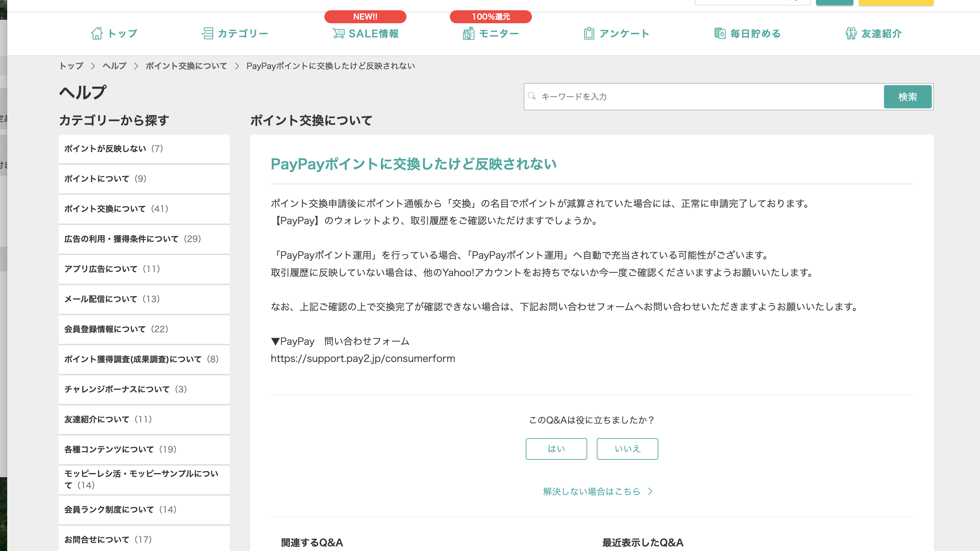Click the 友達紹介 people icon
Image resolution: width=980 pixels, height=551 pixels.
[x=851, y=33]
